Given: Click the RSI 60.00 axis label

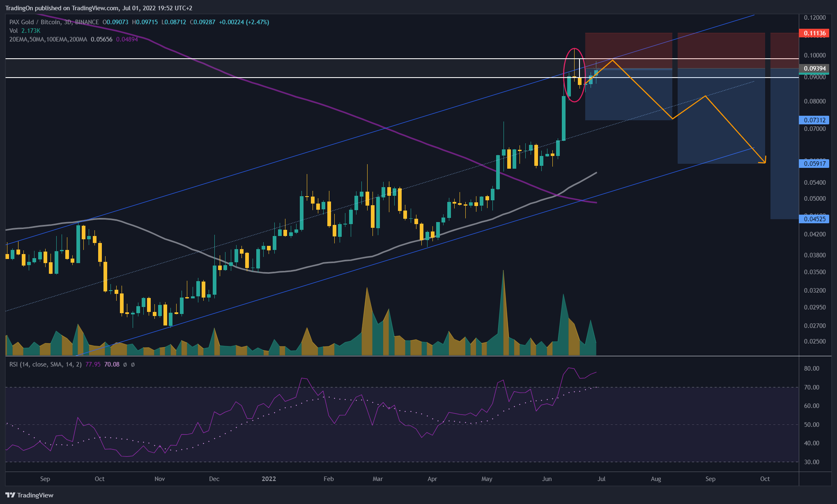Looking at the screenshot, I should (x=812, y=406).
